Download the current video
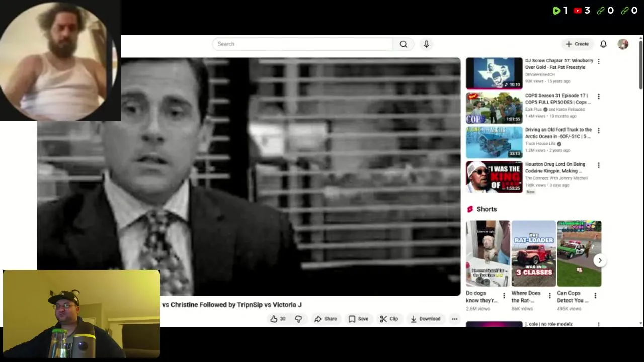 tap(425, 319)
